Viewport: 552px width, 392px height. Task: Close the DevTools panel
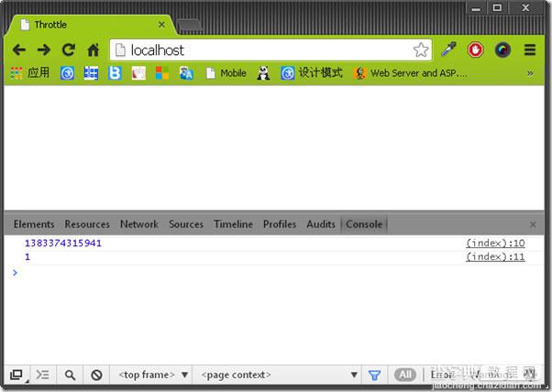click(x=533, y=224)
